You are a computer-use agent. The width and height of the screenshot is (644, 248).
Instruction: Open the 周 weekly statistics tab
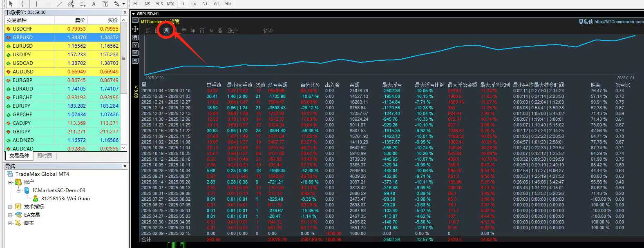(166, 31)
